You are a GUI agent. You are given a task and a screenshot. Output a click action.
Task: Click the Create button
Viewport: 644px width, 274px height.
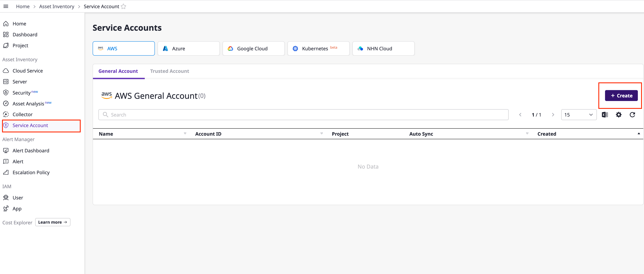621,96
